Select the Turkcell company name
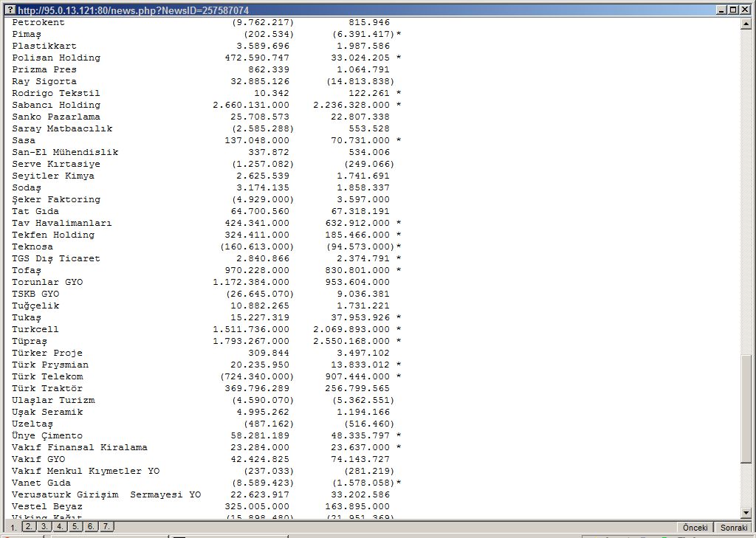The height and width of the screenshot is (538, 756). point(35,329)
